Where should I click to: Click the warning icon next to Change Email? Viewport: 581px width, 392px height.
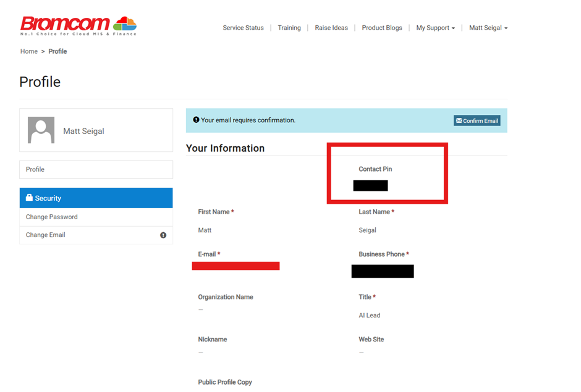pyautogui.click(x=163, y=235)
